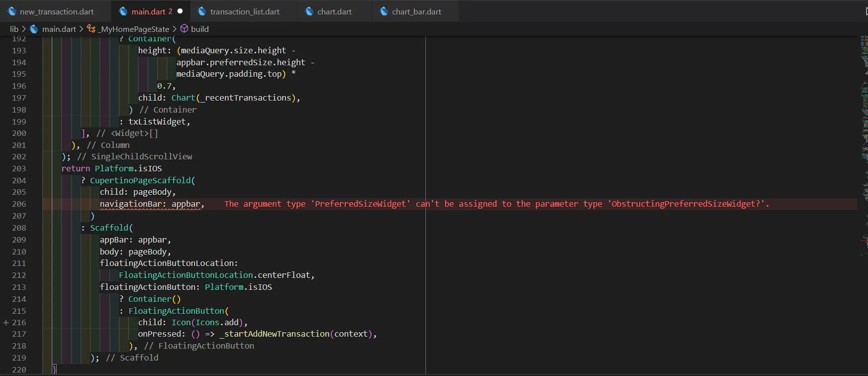Click the Dart icon on chart.dart tab
868x376 pixels.
(309, 11)
